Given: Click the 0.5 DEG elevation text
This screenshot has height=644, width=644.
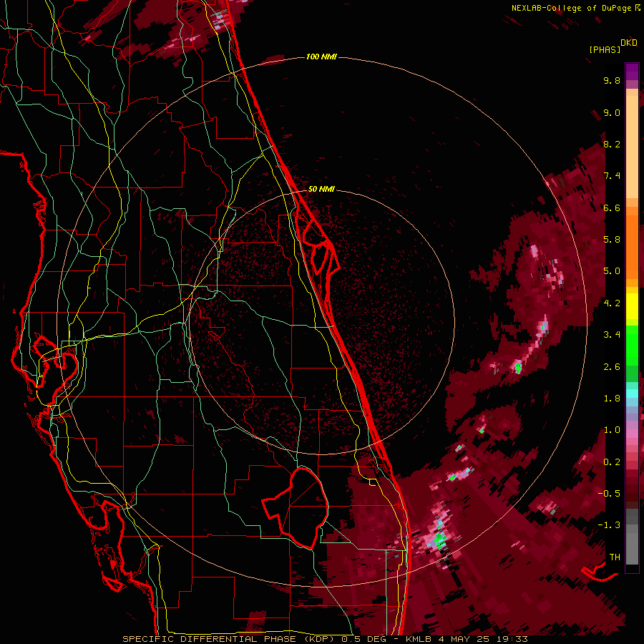Looking at the screenshot, I should point(366,639).
